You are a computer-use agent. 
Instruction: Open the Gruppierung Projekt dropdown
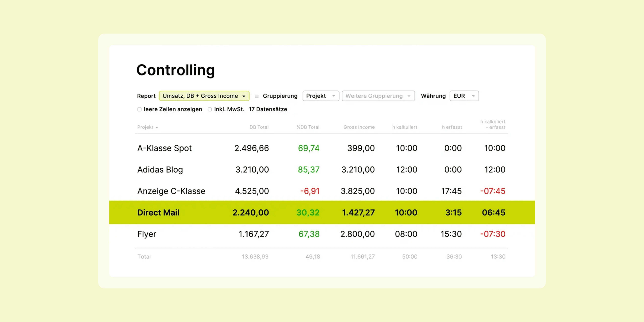321,95
